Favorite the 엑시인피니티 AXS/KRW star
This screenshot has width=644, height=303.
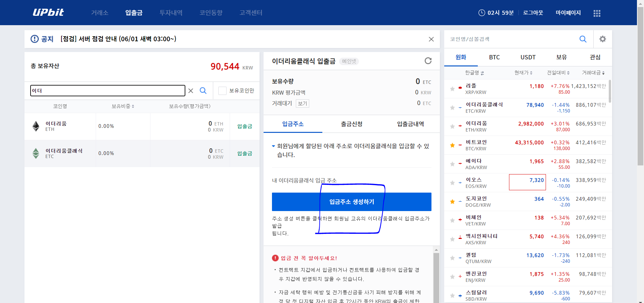point(452,239)
